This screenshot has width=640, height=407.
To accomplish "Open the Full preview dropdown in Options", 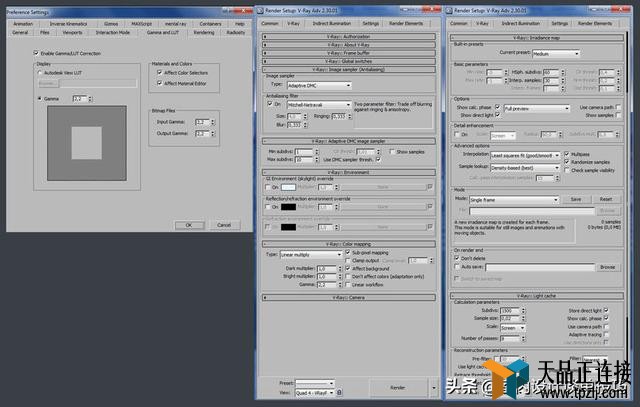I will 537,109.
